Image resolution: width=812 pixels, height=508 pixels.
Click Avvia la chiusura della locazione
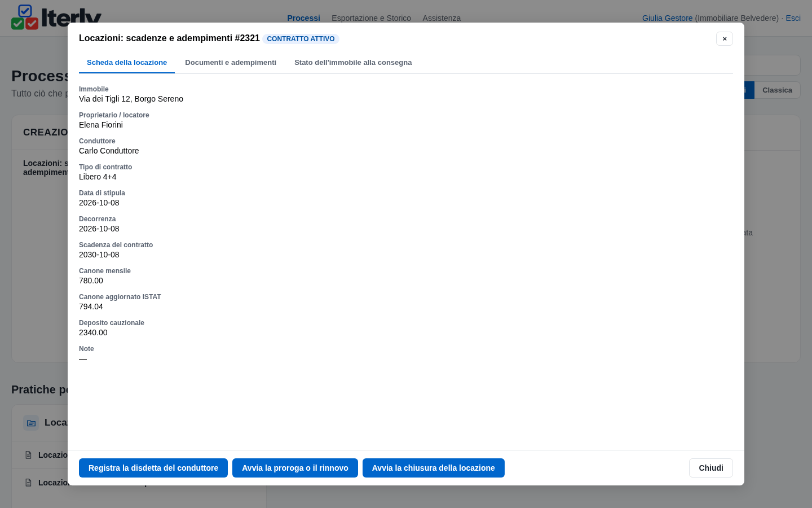[434, 468]
